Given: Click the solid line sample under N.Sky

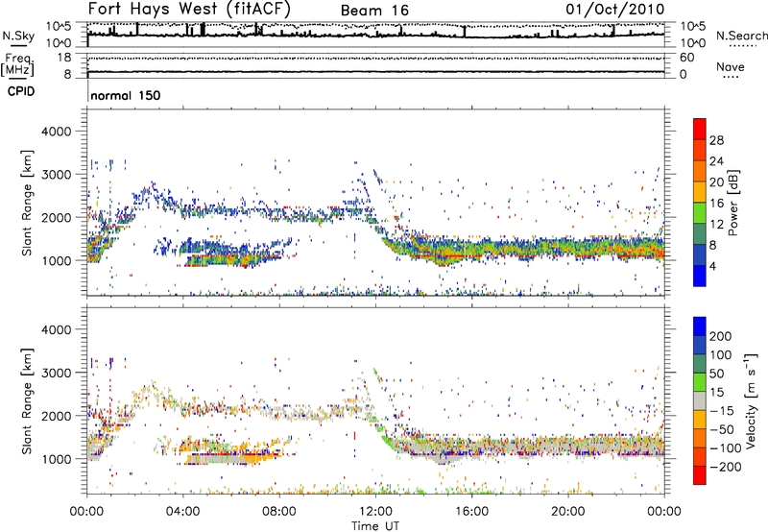Looking at the screenshot, I should point(18,45).
